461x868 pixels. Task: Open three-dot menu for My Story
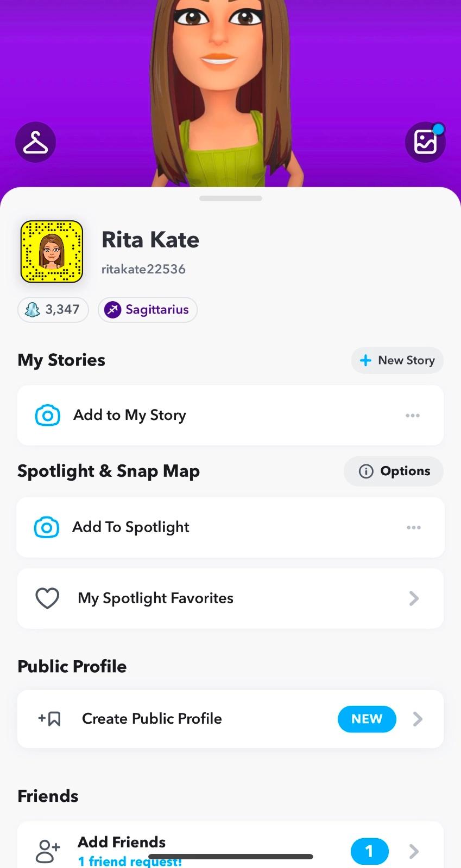413,416
